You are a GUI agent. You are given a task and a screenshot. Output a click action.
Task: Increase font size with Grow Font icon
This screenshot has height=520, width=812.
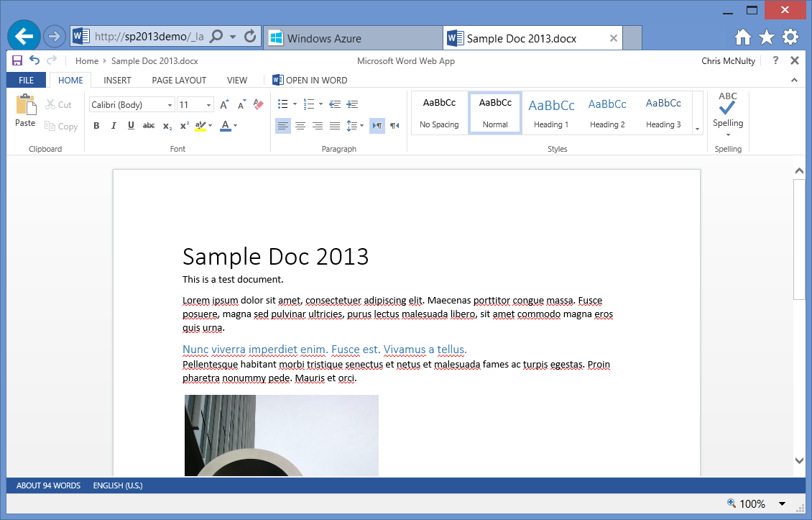point(224,105)
